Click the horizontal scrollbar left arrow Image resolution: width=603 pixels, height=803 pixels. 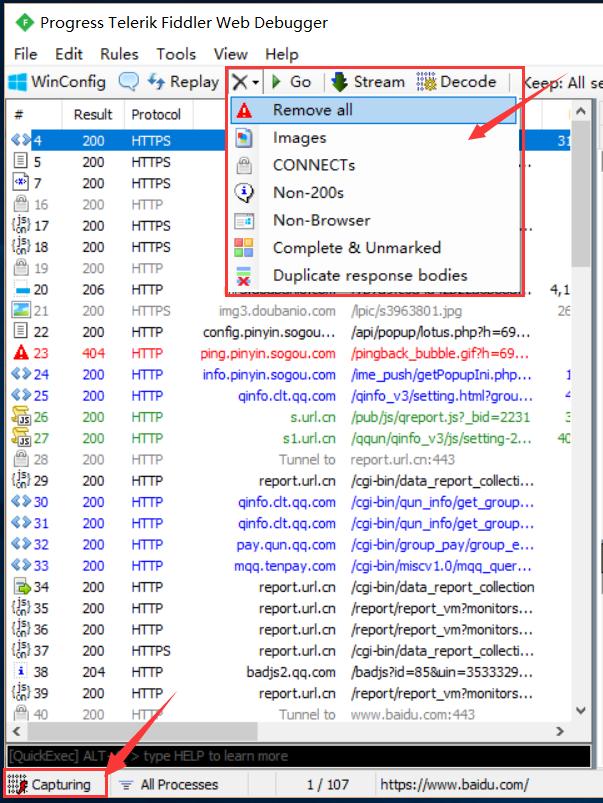[16, 731]
